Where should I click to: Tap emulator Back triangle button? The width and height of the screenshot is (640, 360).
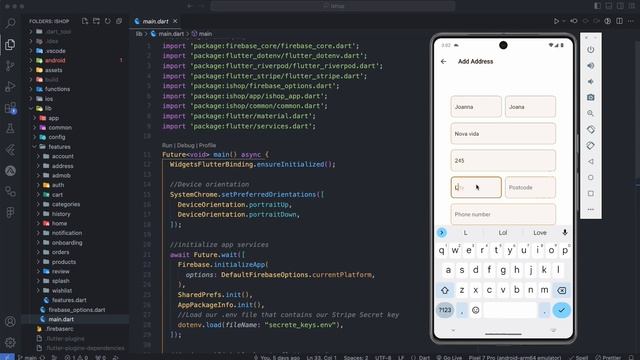[591, 161]
